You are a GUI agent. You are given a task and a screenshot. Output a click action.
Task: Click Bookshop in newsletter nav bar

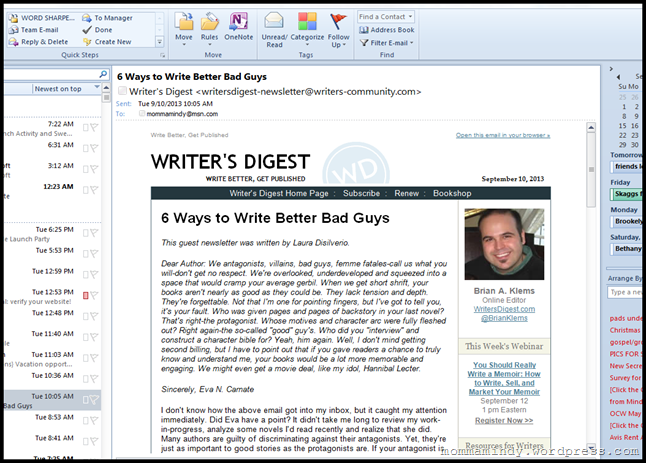[x=452, y=193]
